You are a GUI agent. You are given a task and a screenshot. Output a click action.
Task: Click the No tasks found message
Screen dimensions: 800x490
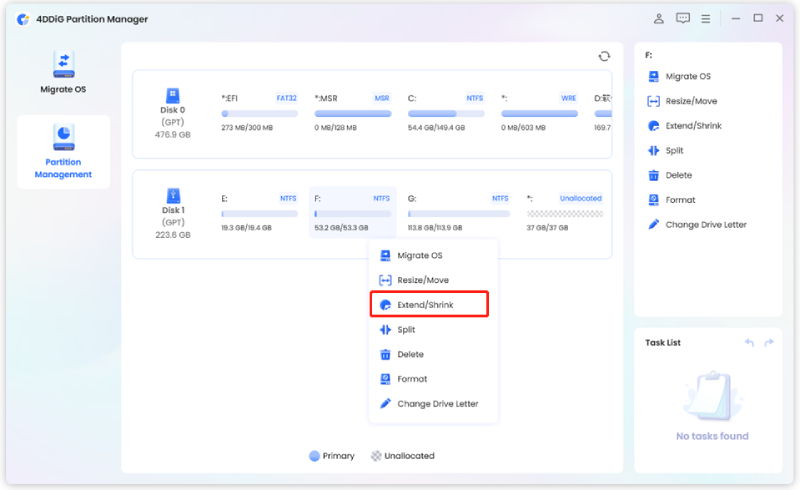712,436
